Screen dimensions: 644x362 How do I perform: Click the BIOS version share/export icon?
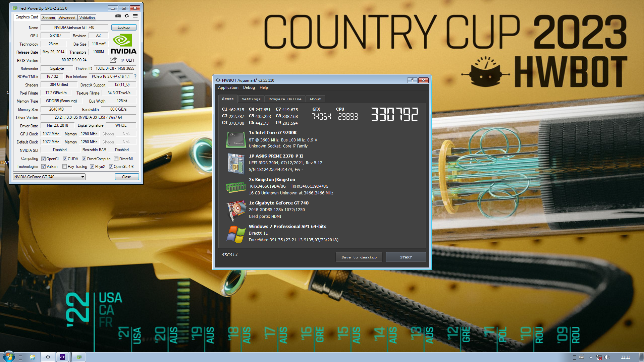(113, 60)
